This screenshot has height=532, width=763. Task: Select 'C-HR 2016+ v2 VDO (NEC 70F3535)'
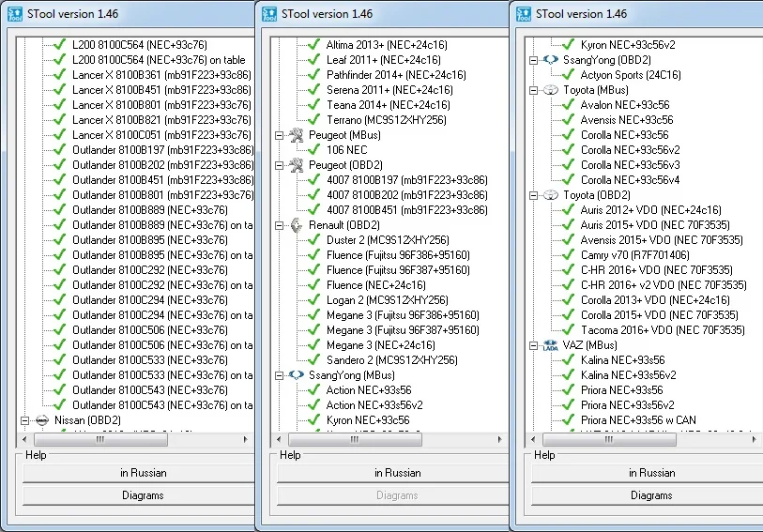click(664, 285)
